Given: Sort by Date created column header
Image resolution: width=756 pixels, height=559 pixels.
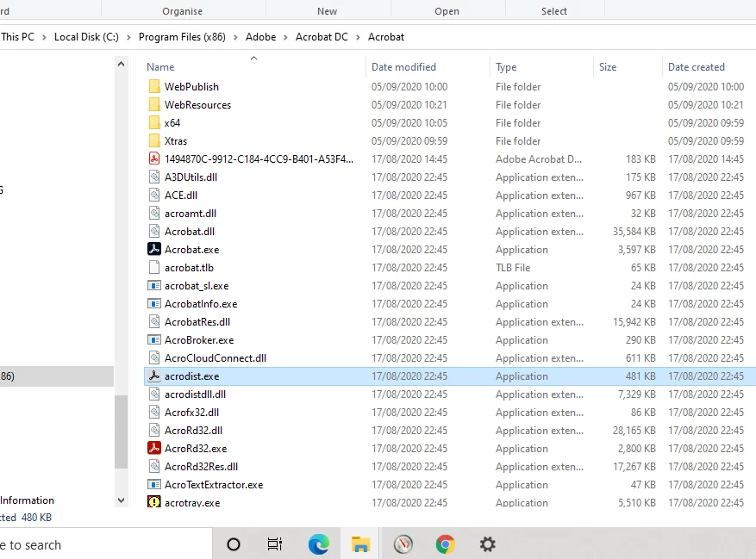Looking at the screenshot, I should (x=697, y=67).
